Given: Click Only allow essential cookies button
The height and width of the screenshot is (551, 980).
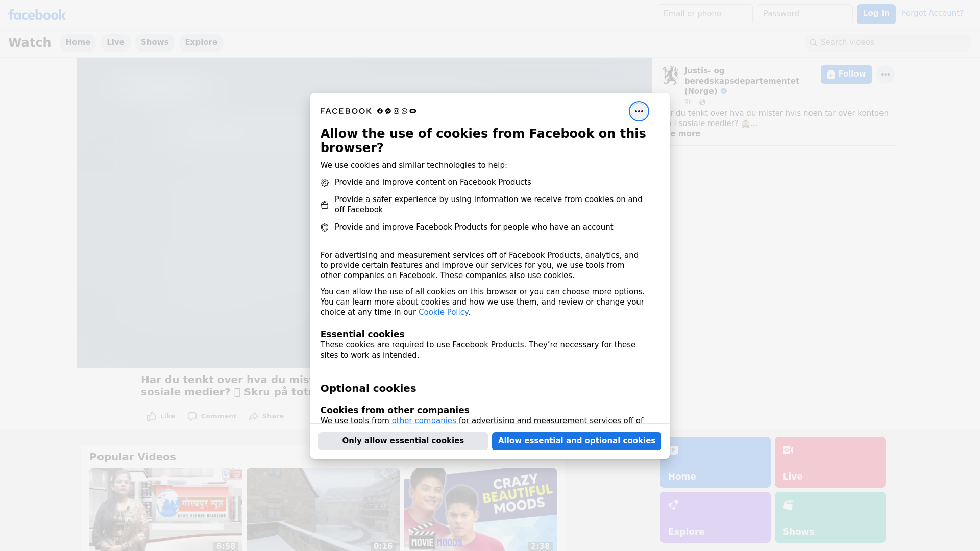Looking at the screenshot, I should 403,441.
